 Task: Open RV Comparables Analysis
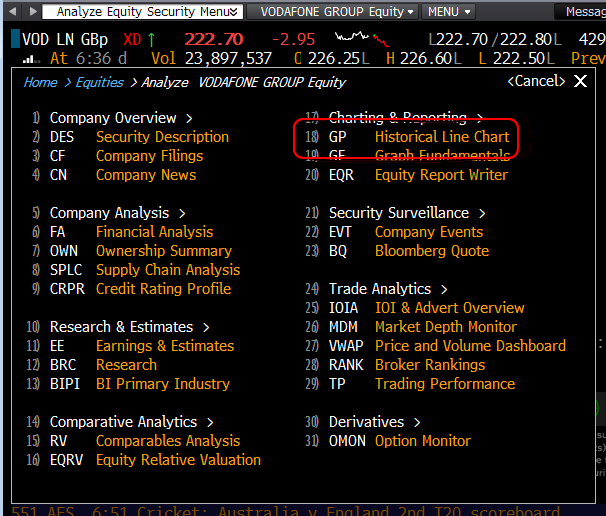pyautogui.click(x=145, y=441)
